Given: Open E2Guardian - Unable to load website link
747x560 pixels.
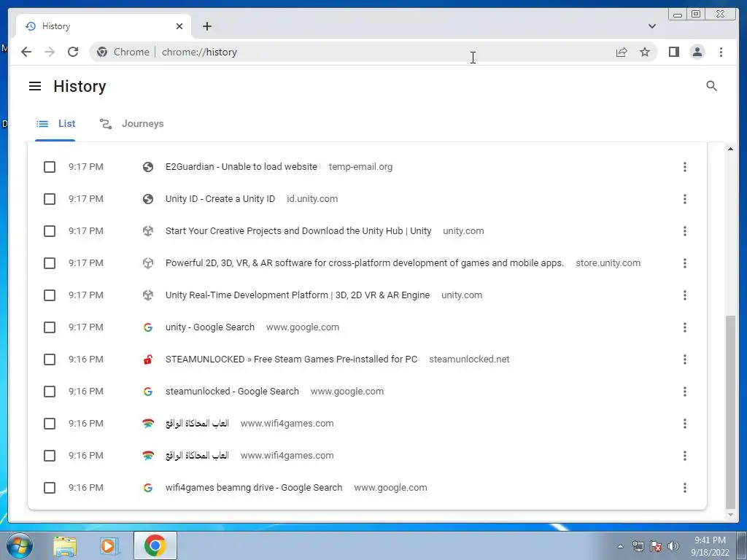Looking at the screenshot, I should [x=241, y=167].
